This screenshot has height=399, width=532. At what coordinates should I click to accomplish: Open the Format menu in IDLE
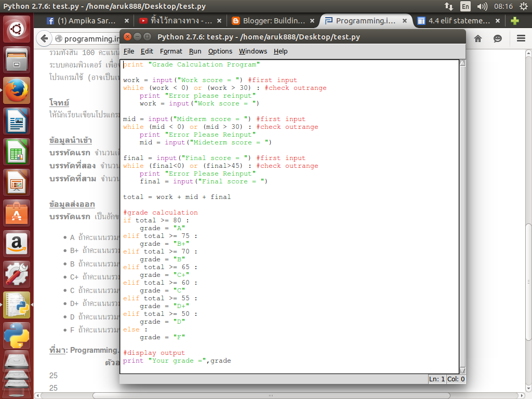[171, 51]
